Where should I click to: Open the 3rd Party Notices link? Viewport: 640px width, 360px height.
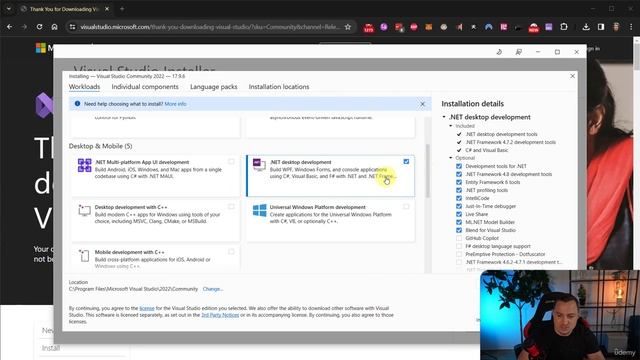[x=220, y=315]
